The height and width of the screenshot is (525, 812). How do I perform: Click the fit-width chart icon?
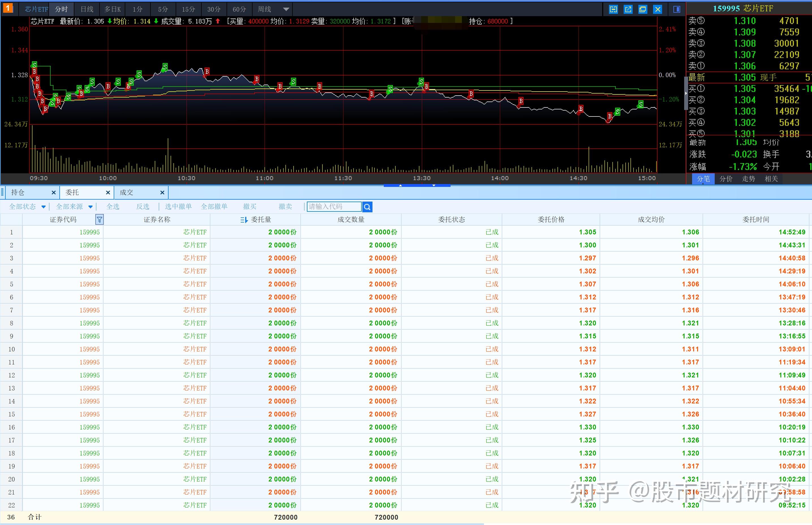click(613, 9)
